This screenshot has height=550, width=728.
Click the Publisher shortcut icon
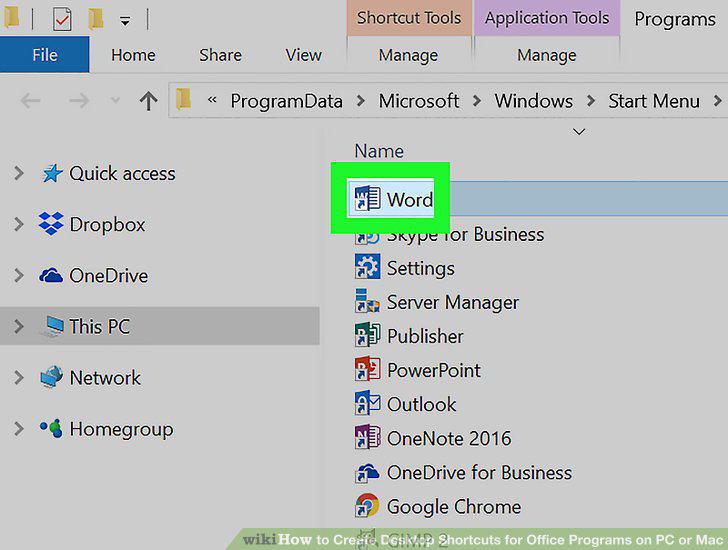[x=368, y=335]
